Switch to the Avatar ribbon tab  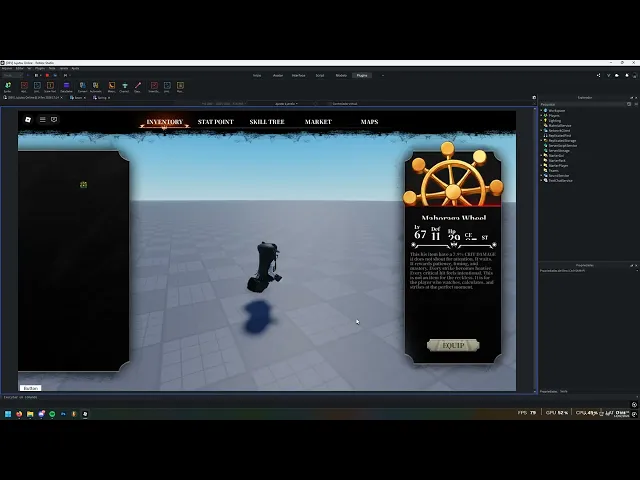click(x=278, y=76)
